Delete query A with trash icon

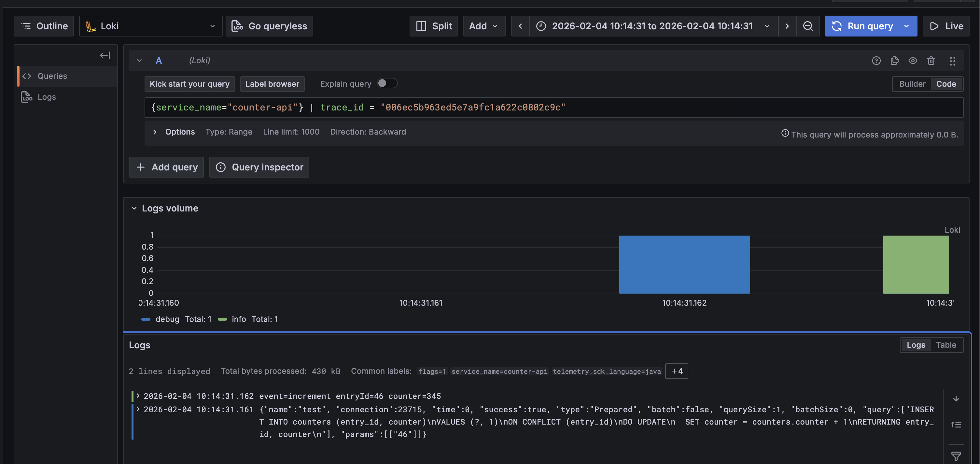click(931, 61)
